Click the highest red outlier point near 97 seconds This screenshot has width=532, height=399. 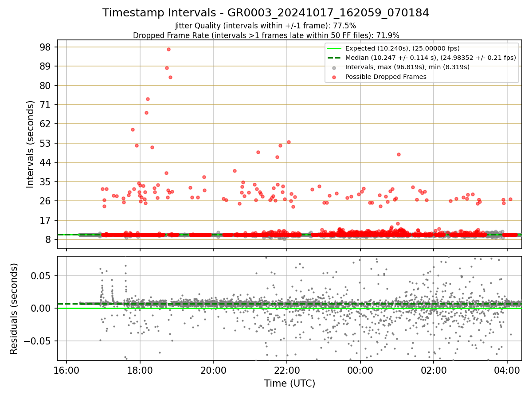click(x=168, y=49)
